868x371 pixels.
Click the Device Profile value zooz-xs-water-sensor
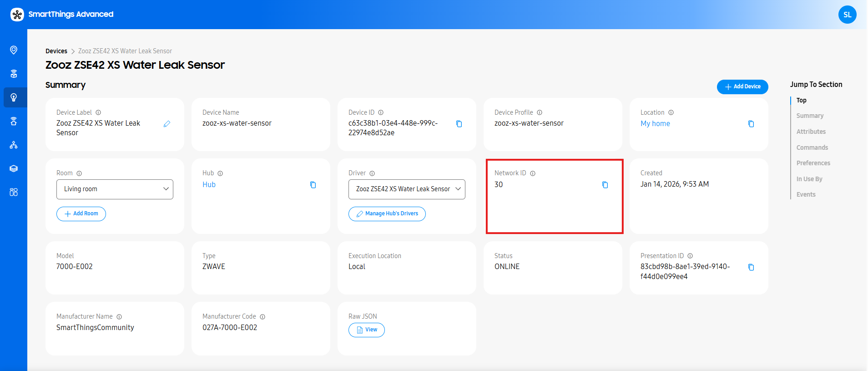click(x=529, y=123)
